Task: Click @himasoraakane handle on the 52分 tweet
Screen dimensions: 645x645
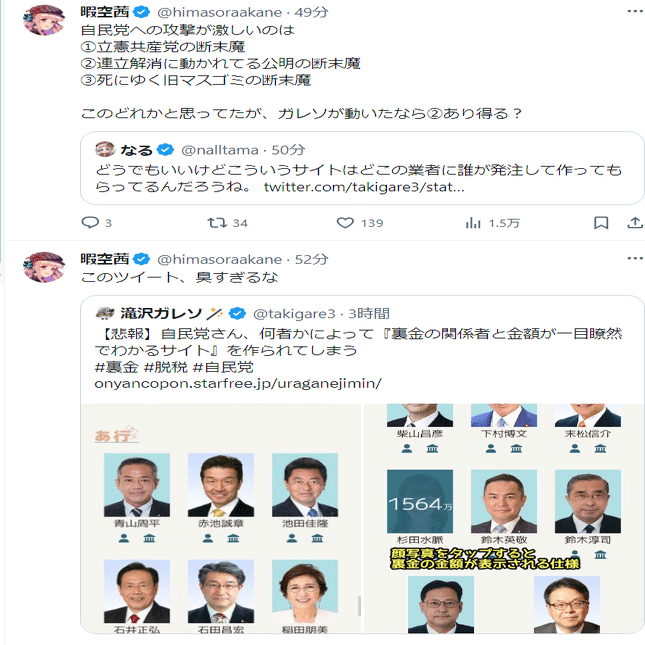Action: [219, 259]
